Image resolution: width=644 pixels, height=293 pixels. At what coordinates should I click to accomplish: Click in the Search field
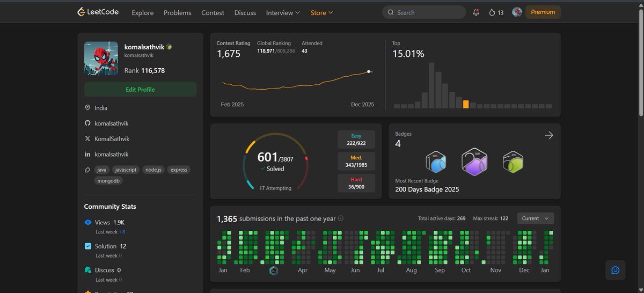tap(424, 12)
